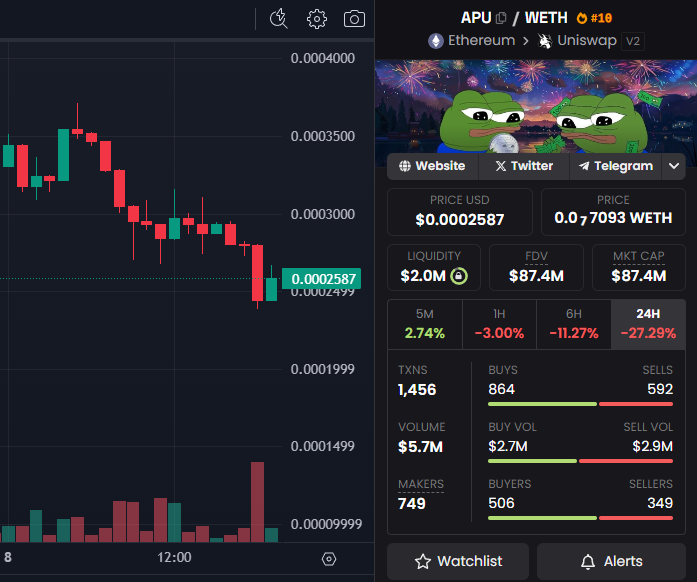Viewport: 697px width, 582px height.
Task: Click the Ethereum chain logo
Action: (x=436, y=41)
